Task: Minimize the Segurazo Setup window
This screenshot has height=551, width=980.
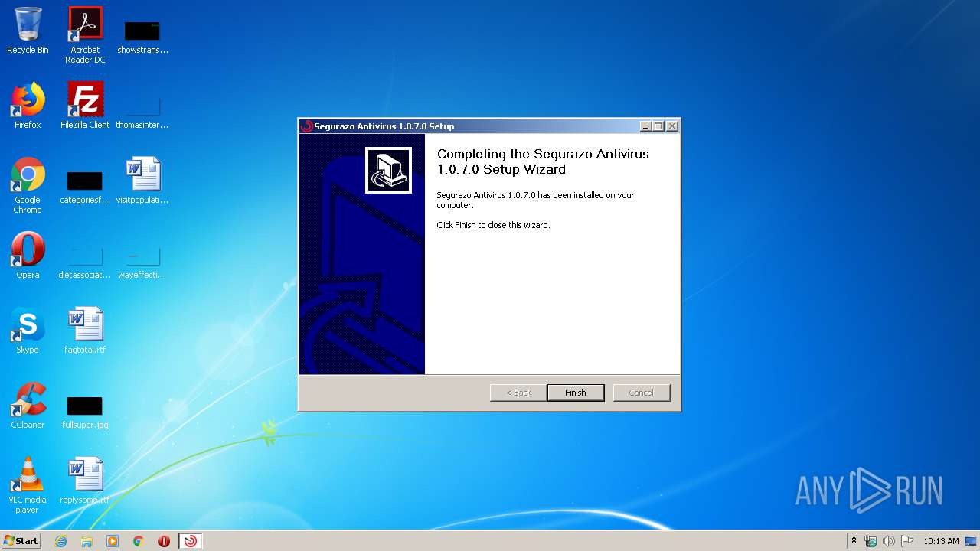Action: pyautogui.click(x=645, y=126)
